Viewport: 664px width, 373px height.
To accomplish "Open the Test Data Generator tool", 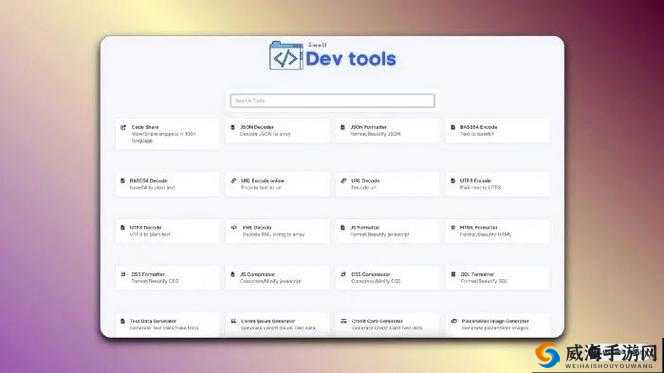I will coord(168,324).
